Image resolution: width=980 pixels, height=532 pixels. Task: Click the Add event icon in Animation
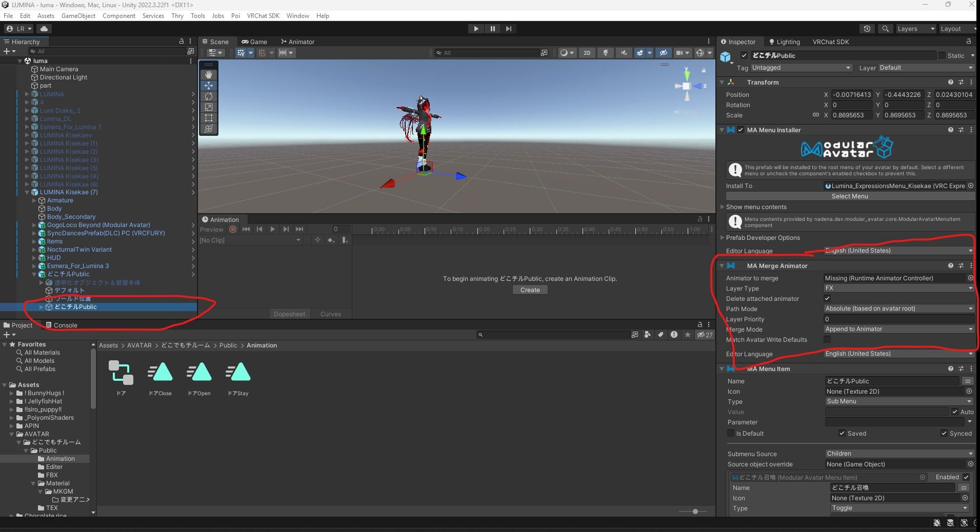345,240
